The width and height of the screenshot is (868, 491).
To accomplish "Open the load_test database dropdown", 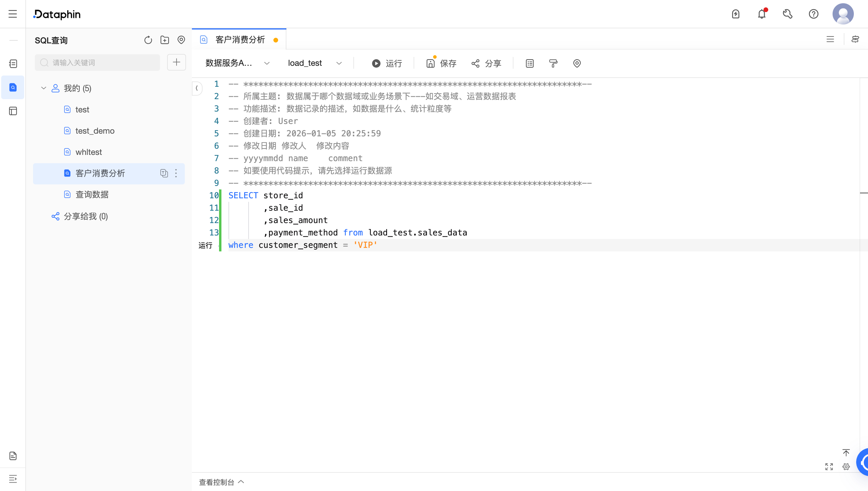I will pyautogui.click(x=314, y=63).
